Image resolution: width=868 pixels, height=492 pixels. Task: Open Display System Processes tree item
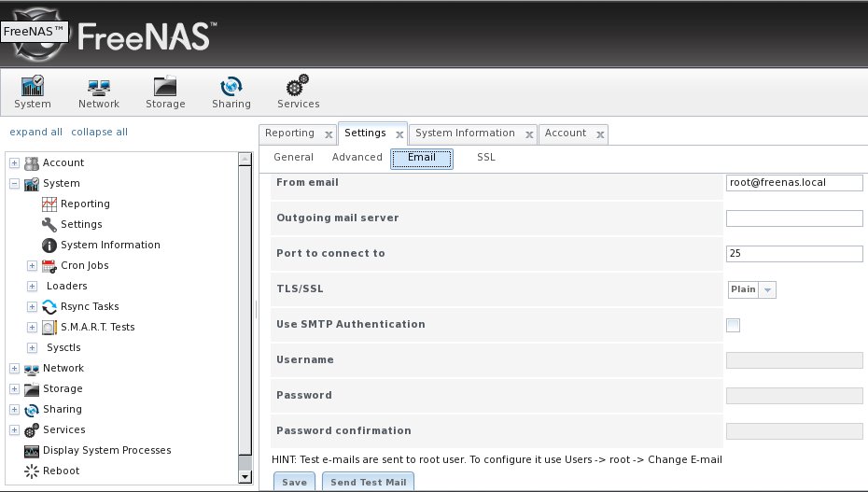(106, 451)
